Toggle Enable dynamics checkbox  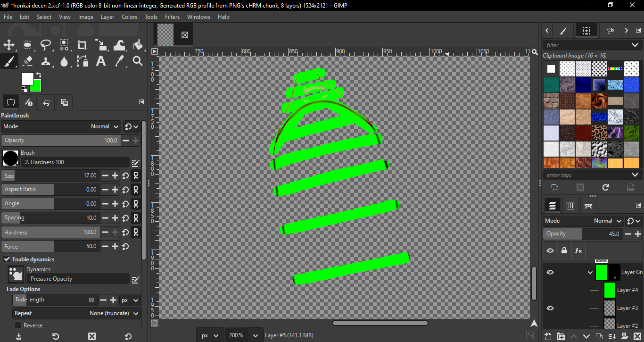pos(7,259)
